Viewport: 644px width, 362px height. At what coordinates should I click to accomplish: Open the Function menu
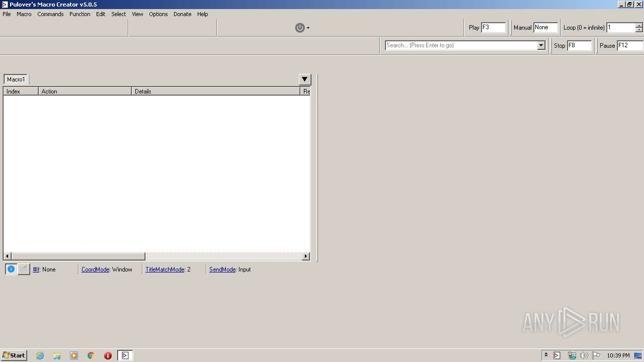(x=80, y=14)
